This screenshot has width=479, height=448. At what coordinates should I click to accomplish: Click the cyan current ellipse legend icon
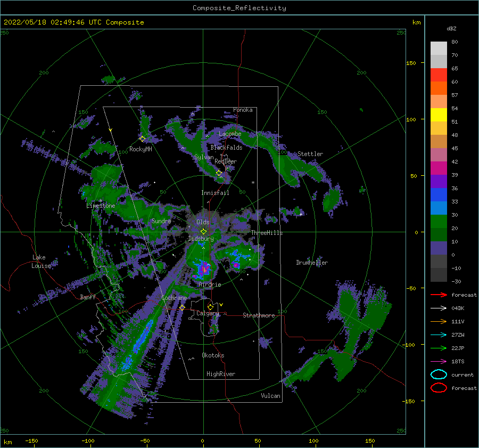[x=439, y=374]
